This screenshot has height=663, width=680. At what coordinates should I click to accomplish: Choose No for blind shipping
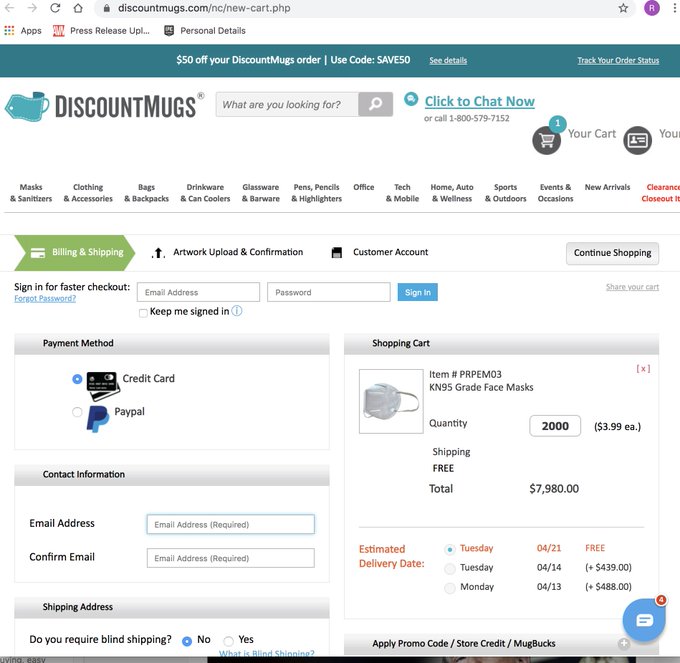coord(187,641)
